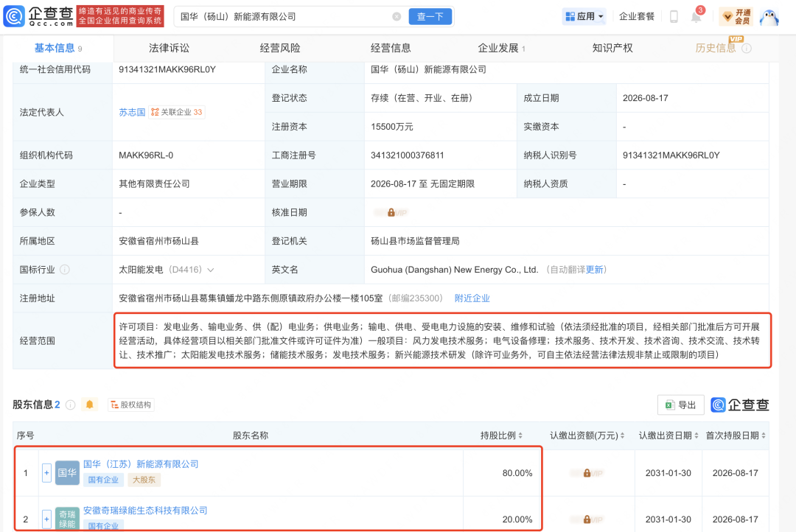The width and height of the screenshot is (796, 532).
Task: Open 股权结构 button
Action: [x=131, y=405]
